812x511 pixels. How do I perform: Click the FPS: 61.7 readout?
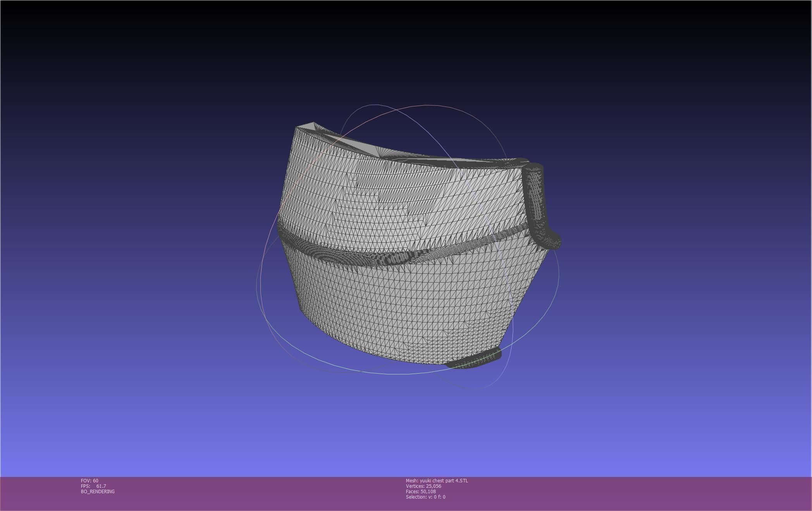(93, 486)
